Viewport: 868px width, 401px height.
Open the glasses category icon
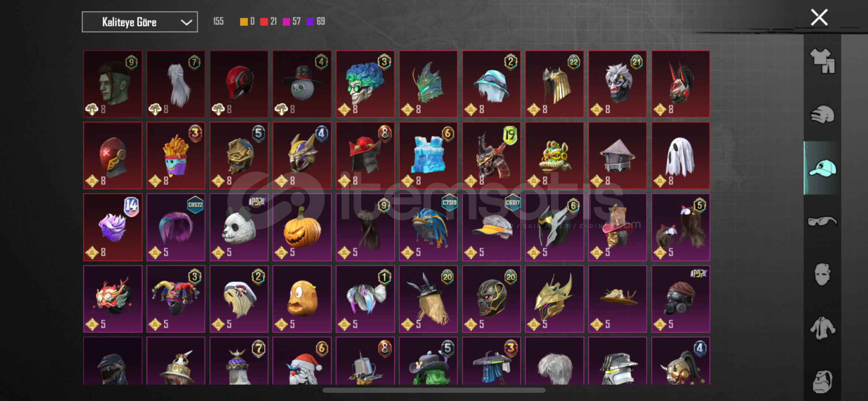[x=822, y=221]
